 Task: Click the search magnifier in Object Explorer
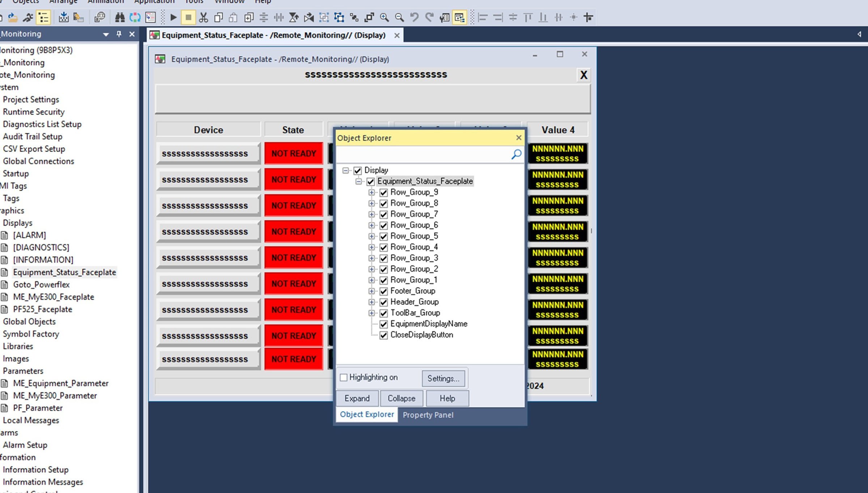point(516,154)
